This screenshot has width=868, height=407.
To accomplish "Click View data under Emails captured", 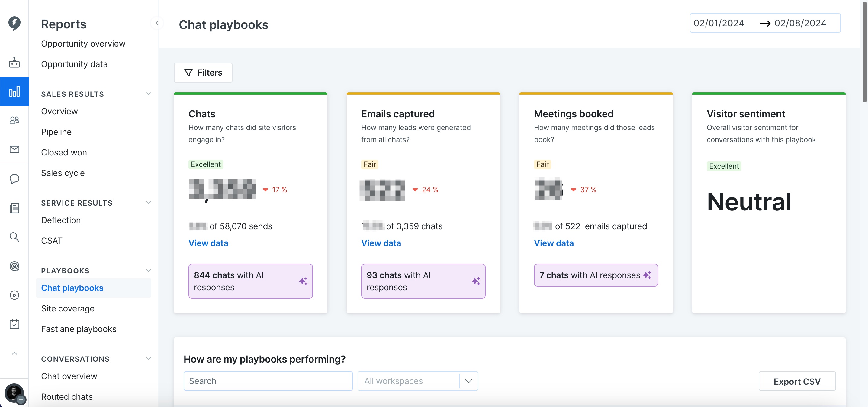I will (381, 243).
